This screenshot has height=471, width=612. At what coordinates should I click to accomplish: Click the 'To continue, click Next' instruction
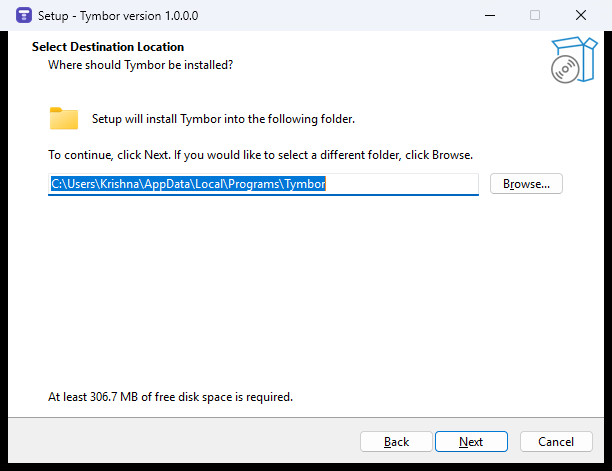(260, 155)
